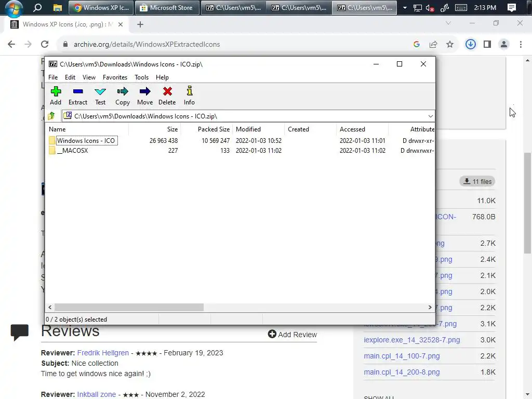Viewport: 532px width, 399px height.
Task: Click the Chrome address bar URL
Action: coord(147,45)
